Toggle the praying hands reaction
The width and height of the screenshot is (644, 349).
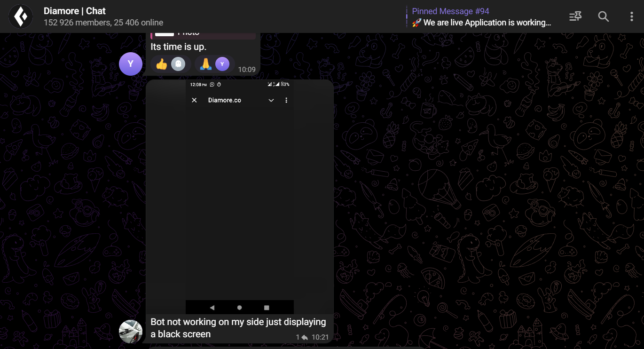tap(214, 64)
